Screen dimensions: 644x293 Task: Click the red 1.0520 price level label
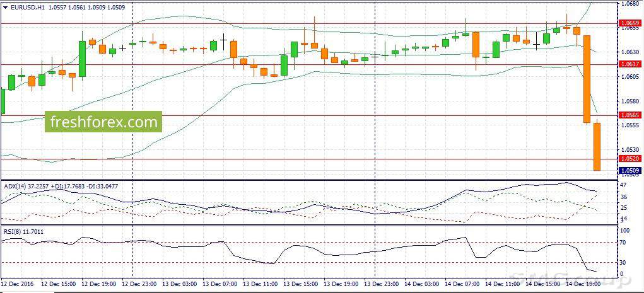click(629, 159)
